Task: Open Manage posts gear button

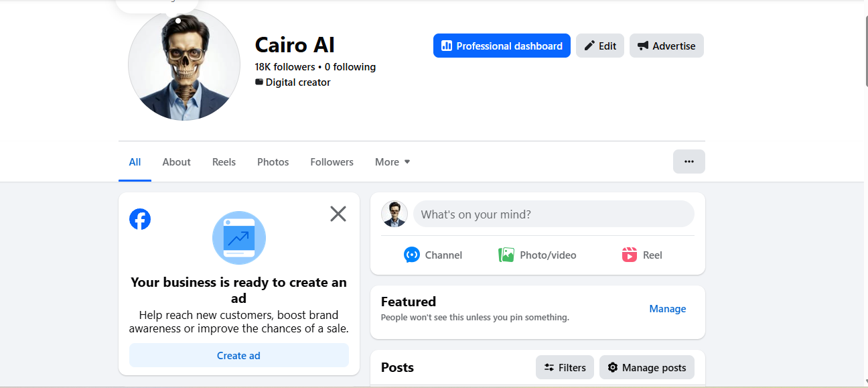Action: pyautogui.click(x=647, y=367)
